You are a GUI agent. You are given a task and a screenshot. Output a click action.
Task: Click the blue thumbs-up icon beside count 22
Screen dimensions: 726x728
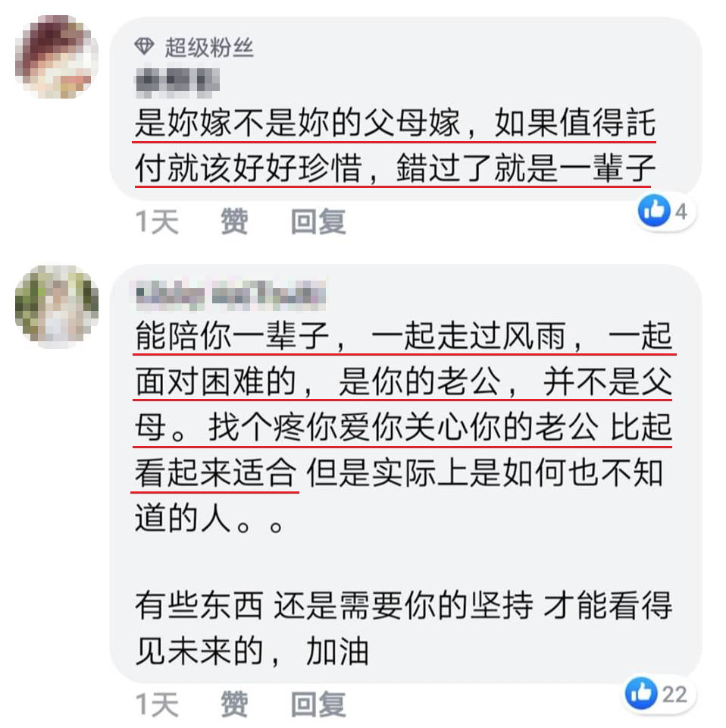pos(641,692)
